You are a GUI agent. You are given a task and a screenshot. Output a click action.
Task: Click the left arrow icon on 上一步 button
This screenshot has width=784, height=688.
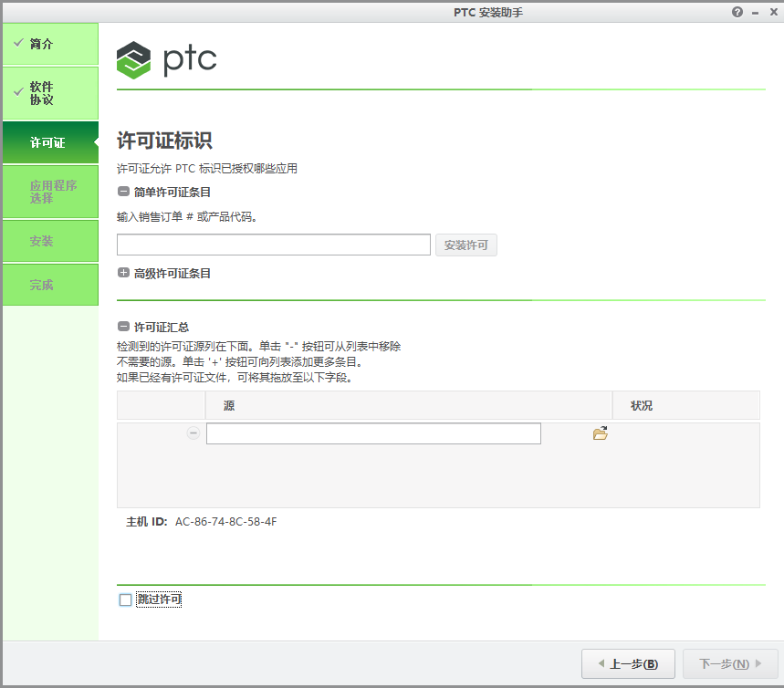pos(601,663)
